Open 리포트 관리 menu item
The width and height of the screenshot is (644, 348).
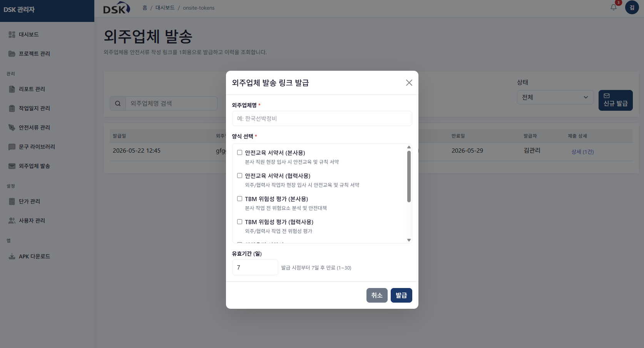tap(47, 89)
